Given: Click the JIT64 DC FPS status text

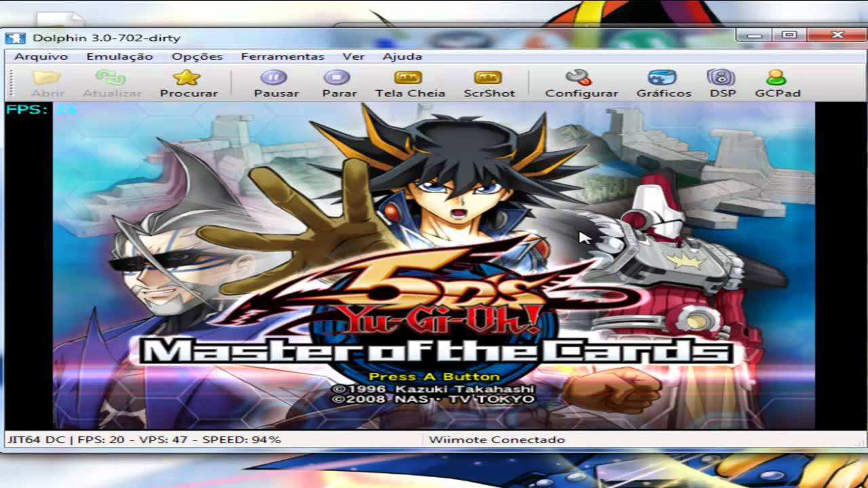Looking at the screenshot, I should pos(144,440).
